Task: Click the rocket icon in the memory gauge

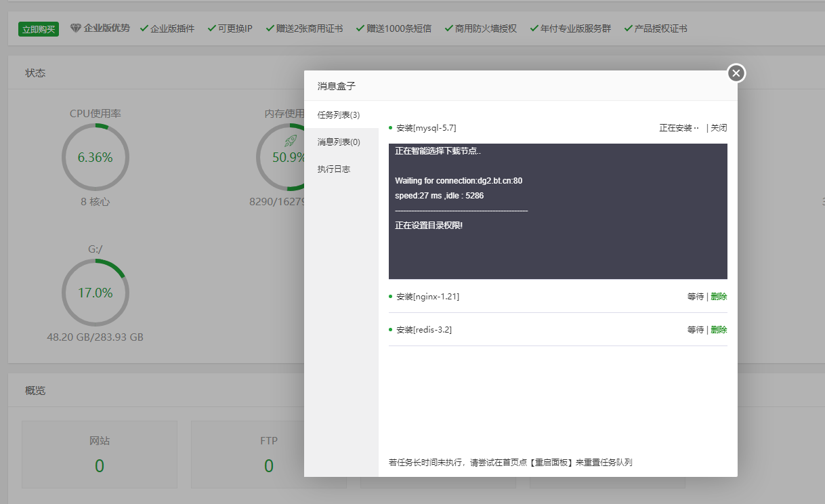Action: click(x=291, y=141)
